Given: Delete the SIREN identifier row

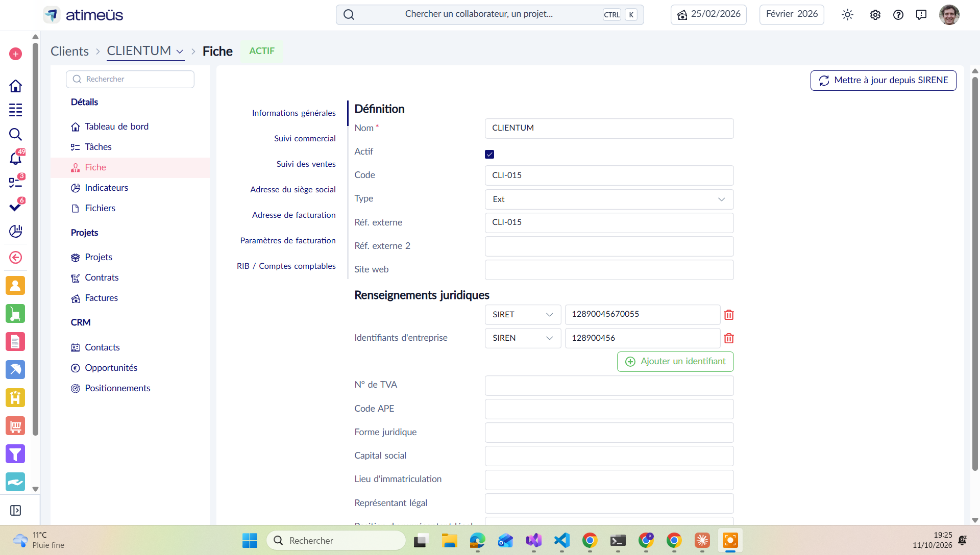Looking at the screenshot, I should (x=729, y=338).
